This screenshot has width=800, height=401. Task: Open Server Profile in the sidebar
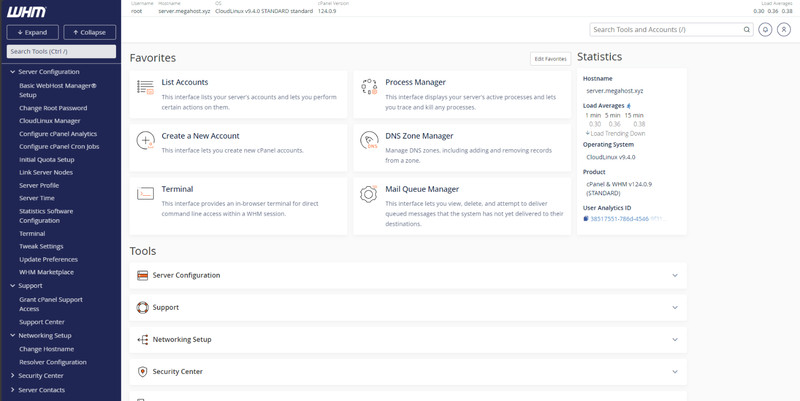[39, 185]
